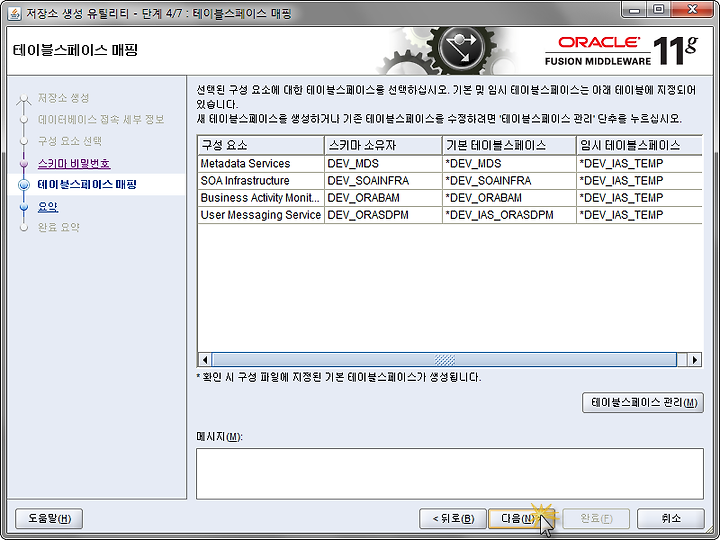The width and height of the screenshot is (720, 540).
Task: Open *DEV_ORABAM default tablespace cell
Action: (x=509, y=198)
